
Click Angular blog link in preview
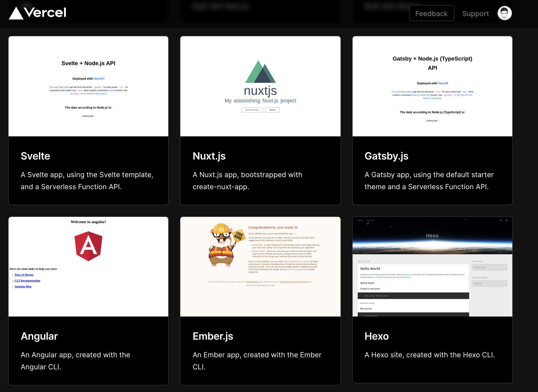23,286
